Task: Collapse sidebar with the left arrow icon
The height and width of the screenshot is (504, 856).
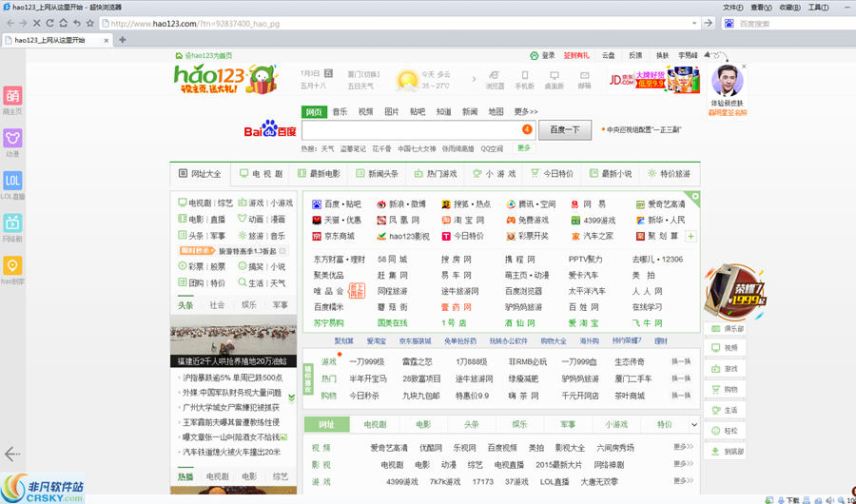Action: [12, 454]
